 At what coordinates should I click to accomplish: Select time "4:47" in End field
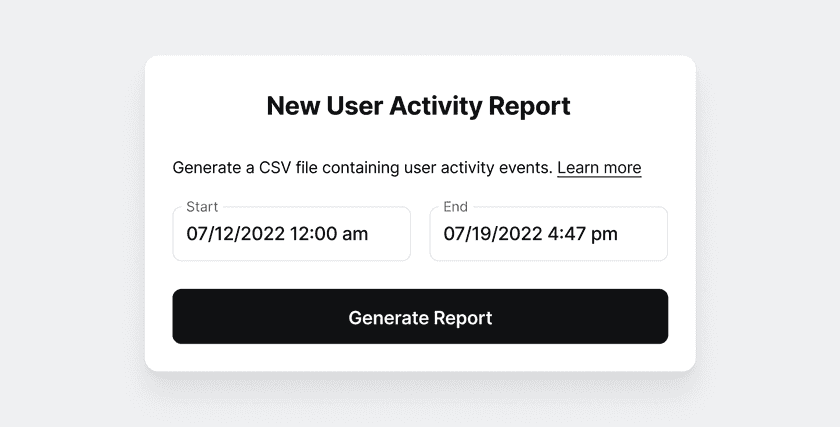(566, 234)
